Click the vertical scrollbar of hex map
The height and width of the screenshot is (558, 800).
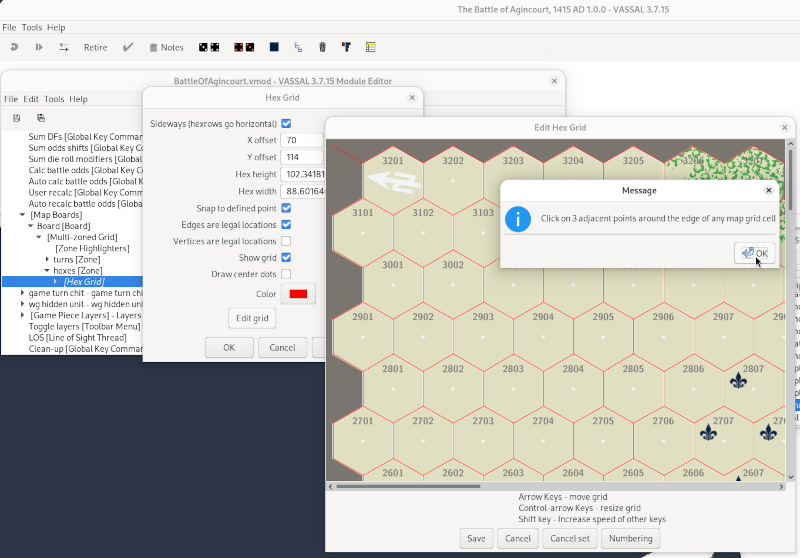click(791, 179)
